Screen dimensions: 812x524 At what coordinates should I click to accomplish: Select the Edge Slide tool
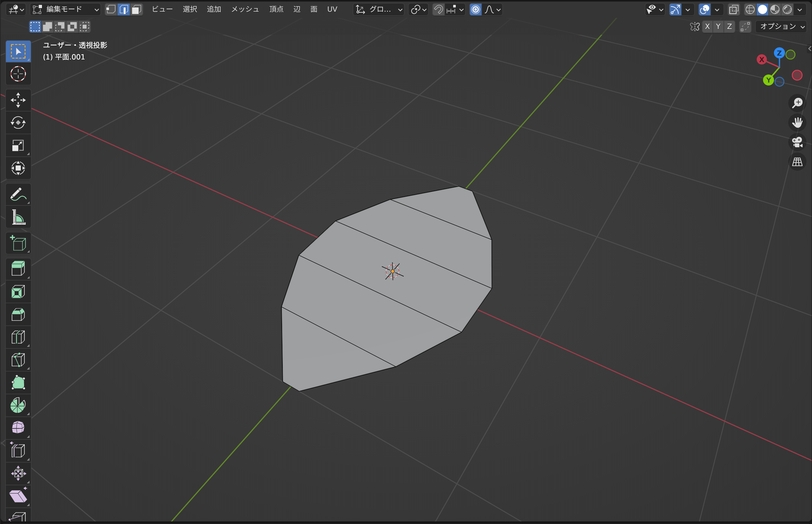coord(18,451)
